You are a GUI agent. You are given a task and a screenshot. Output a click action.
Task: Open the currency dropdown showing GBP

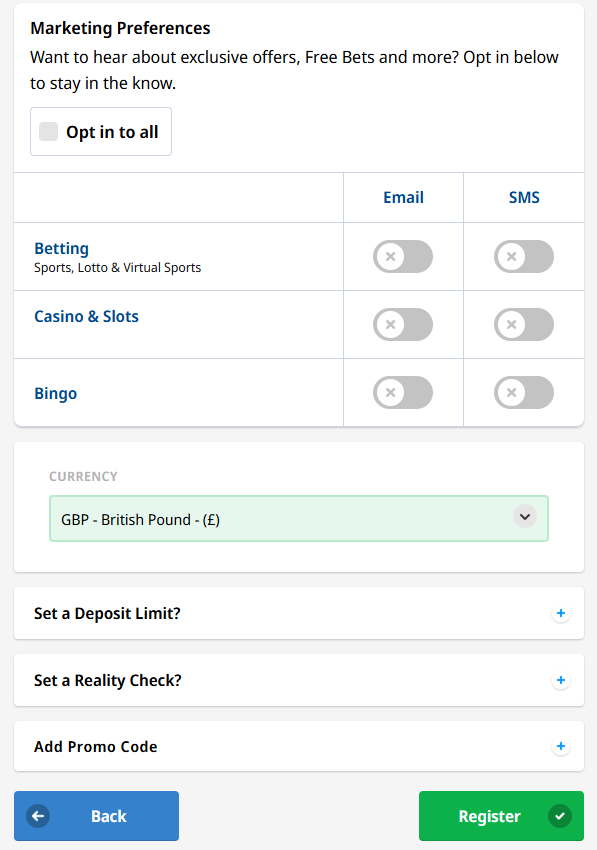pyautogui.click(x=298, y=517)
